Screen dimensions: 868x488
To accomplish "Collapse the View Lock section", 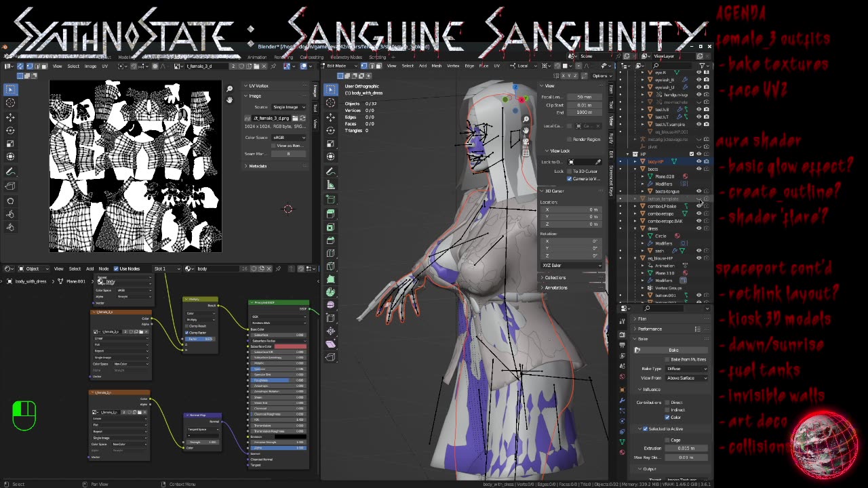I will point(559,150).
